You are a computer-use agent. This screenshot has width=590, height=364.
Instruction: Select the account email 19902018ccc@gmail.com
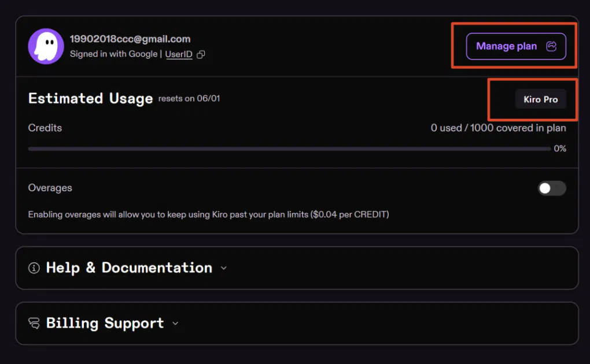pyautogui.click(x=130, y=39)
